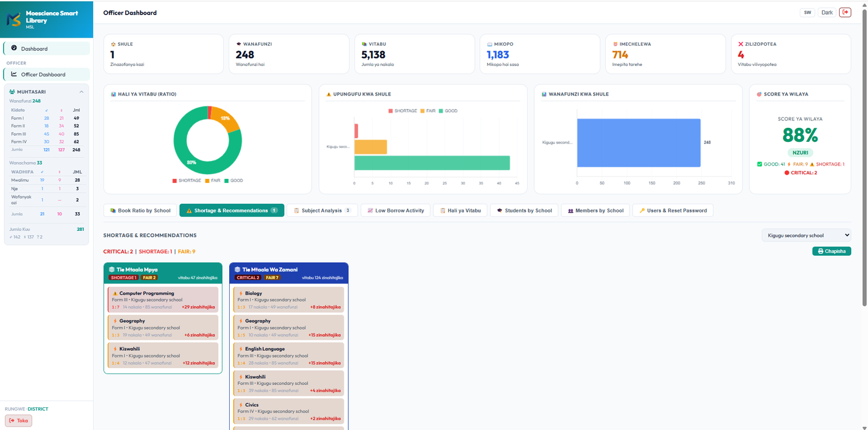This screenshot has height=430, width=868.
Task: Click the people icon next to MUHTASARI
Action: [12, 91]
